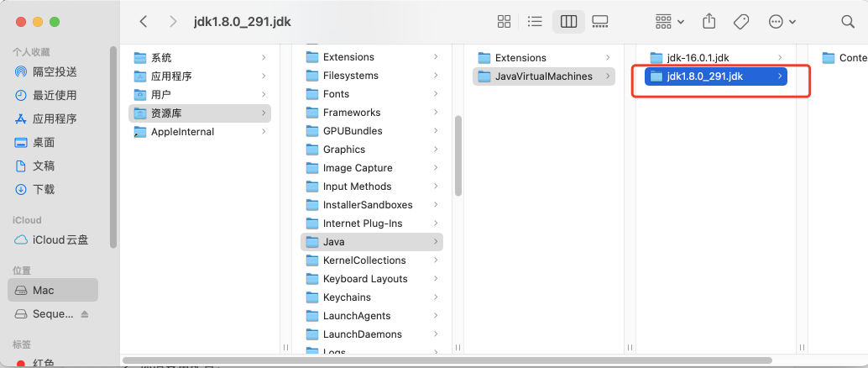
Task: Expand chevron beside AppleInternal folder
Action: (264, 132)
